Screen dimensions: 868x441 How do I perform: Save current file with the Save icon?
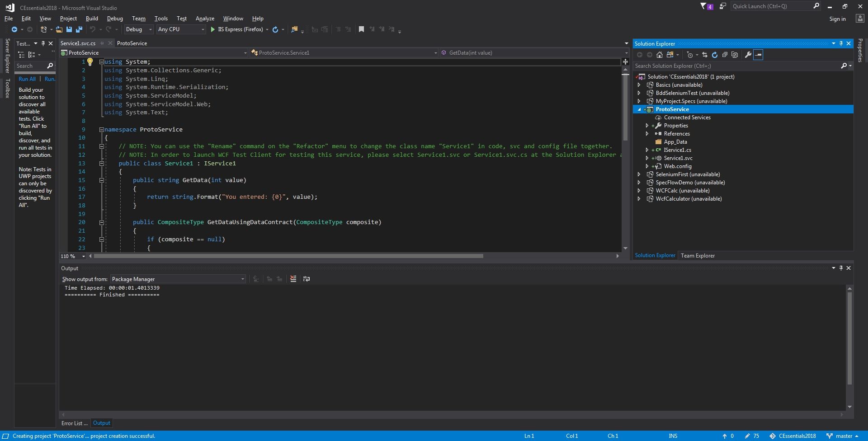click(x=69, y=29)
